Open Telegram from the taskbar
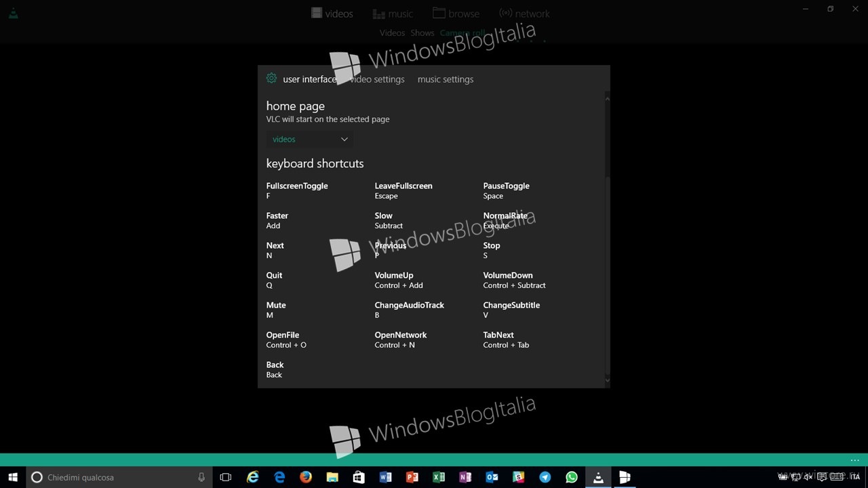The image size is (868, 488). [x=545, y=477]
